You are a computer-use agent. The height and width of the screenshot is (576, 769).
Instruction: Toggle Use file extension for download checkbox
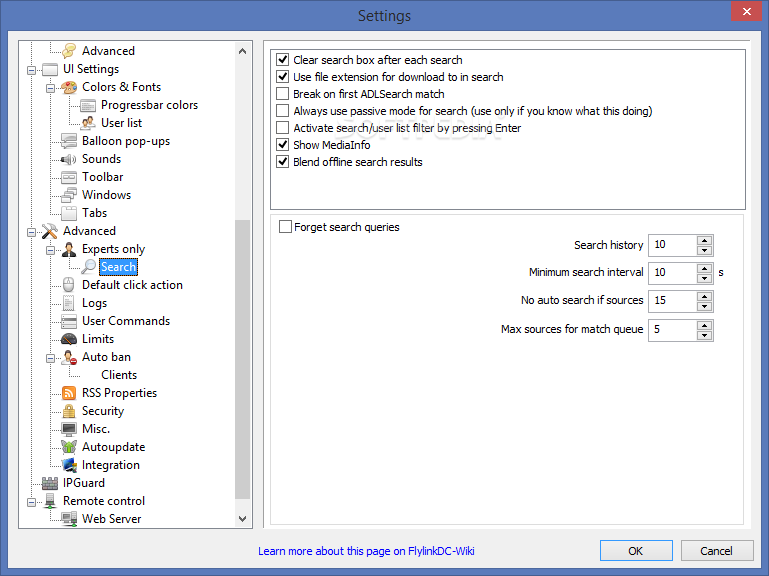click(x=282, y=77)
